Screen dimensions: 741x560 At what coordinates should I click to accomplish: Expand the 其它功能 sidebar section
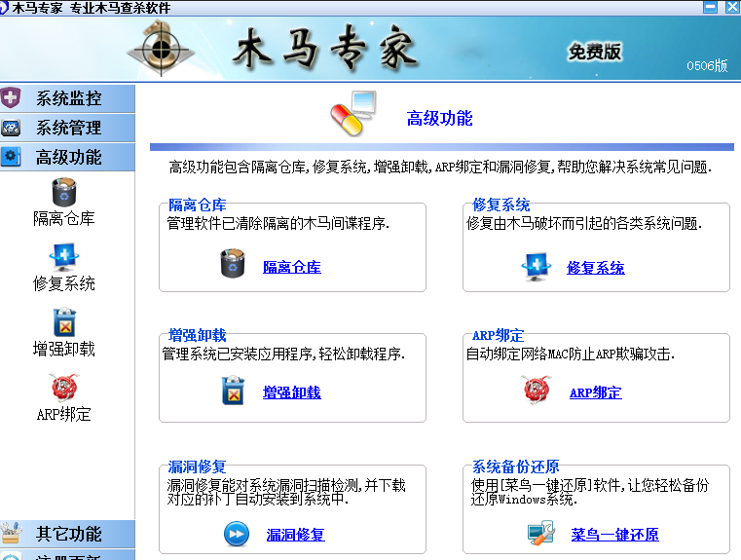67,534
